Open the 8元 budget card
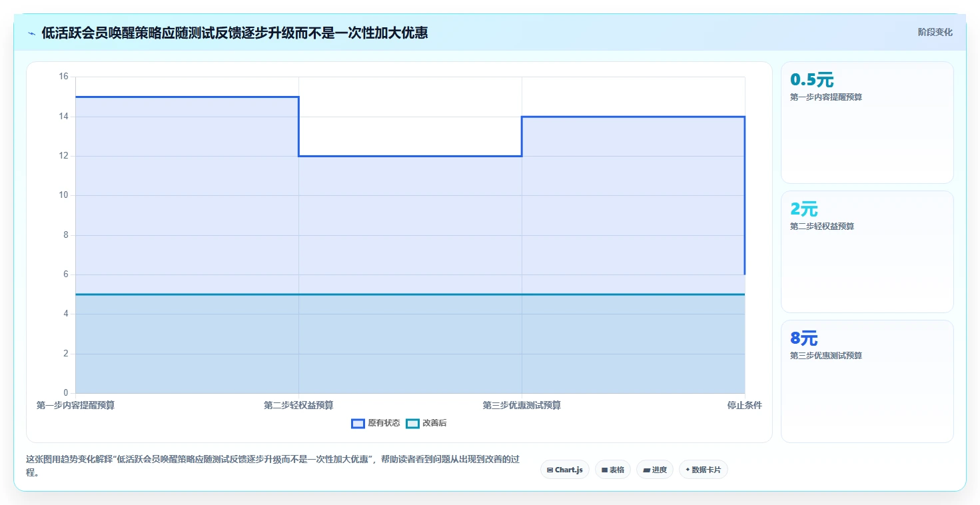Image resolution: width=980 pixels, height=505 pixels. click(x=867, y=381)
